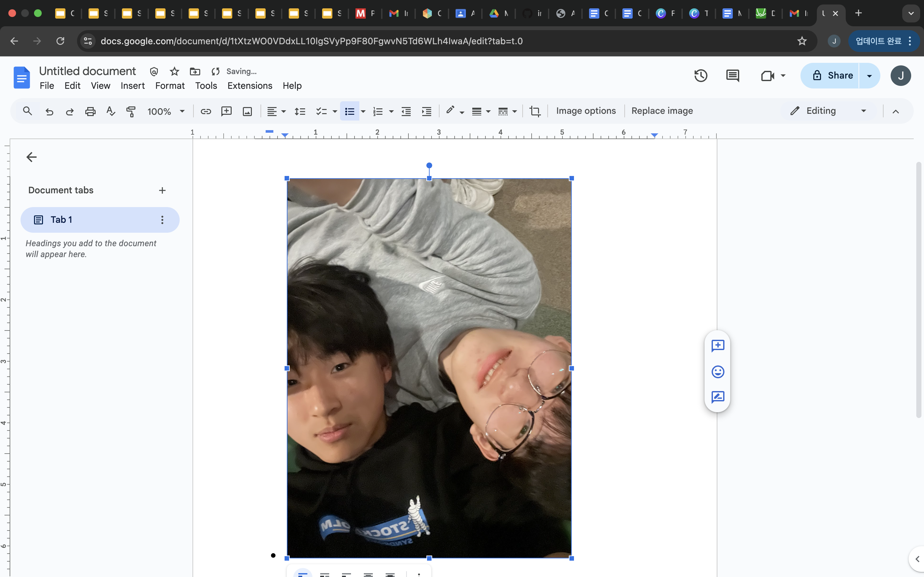Click the crop image icon
The image size is (924, 577).
tap(535, 111)
